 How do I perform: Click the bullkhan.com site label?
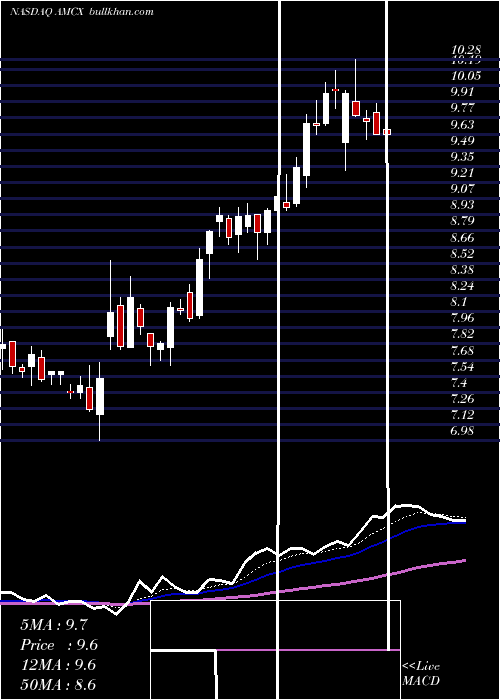pos(122,12)
